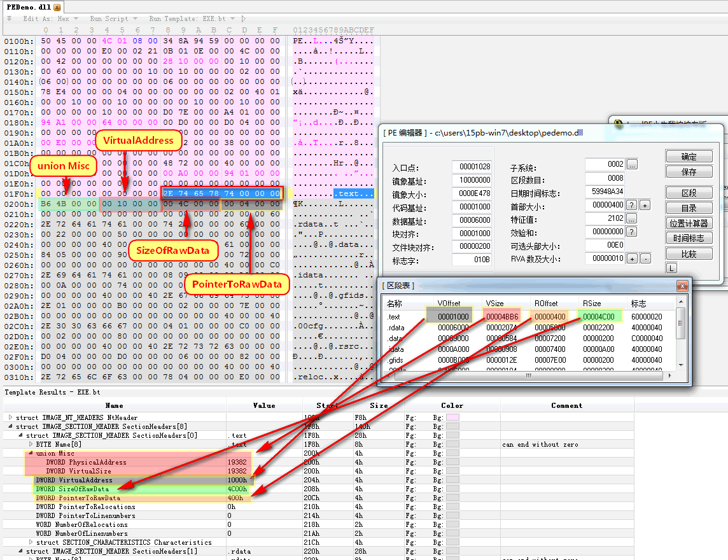Click the section count field 0008
This screenshot has width=728, height=560.
tap(605, 178)
